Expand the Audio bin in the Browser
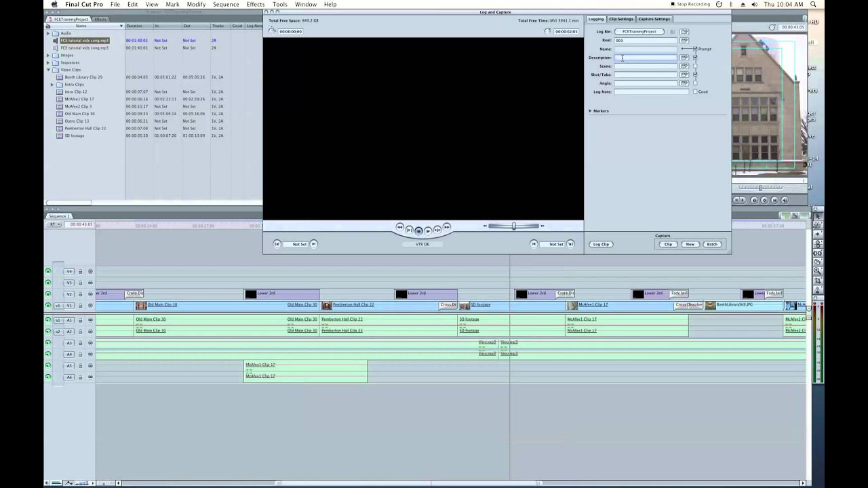868x488 pixels. pyautogui.click(x=48, y=33)
